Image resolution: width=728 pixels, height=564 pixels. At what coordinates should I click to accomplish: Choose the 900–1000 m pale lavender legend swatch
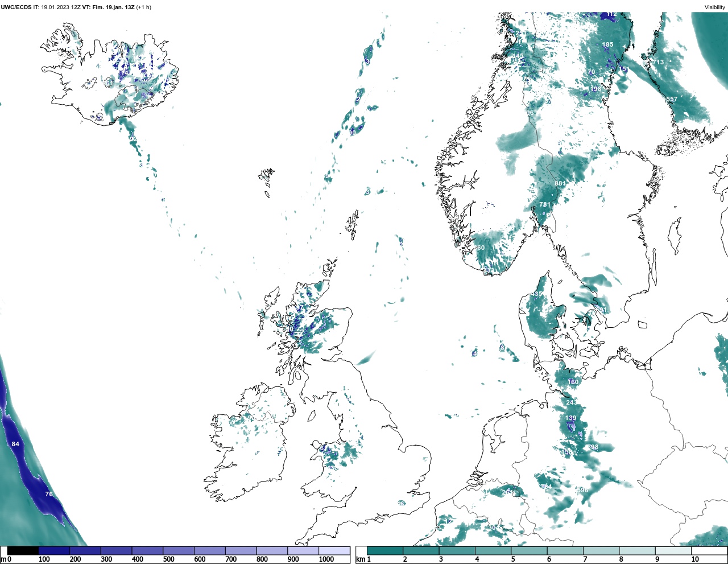303,551
